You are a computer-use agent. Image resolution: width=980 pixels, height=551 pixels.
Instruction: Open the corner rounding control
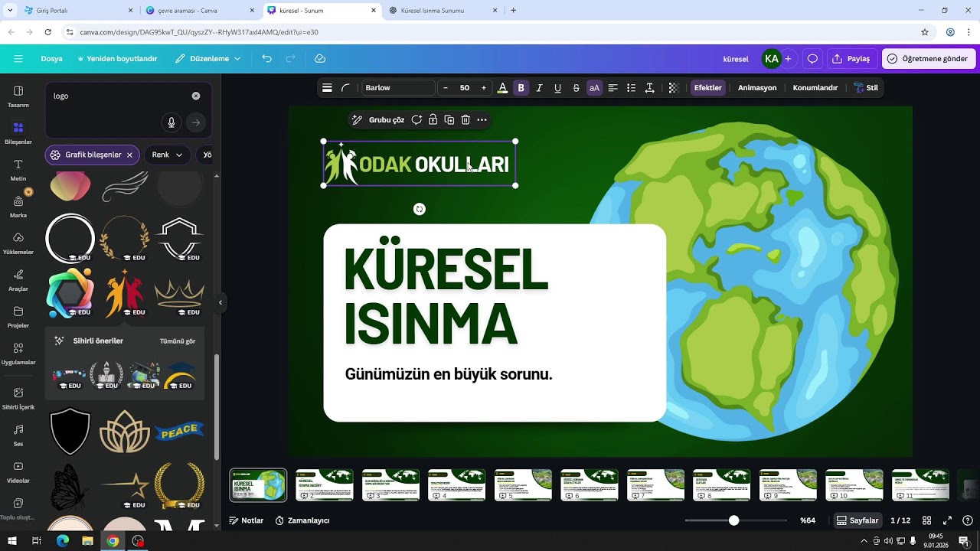point(345,88)
